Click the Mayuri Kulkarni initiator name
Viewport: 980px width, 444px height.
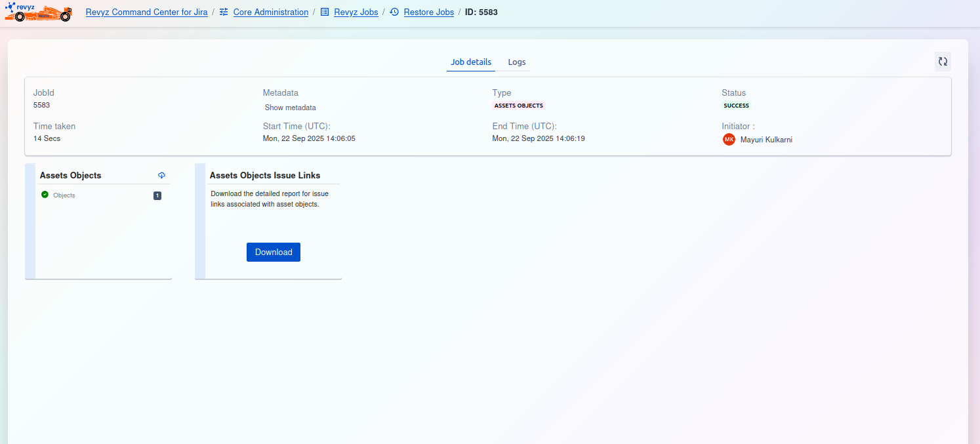coord(766,140)
